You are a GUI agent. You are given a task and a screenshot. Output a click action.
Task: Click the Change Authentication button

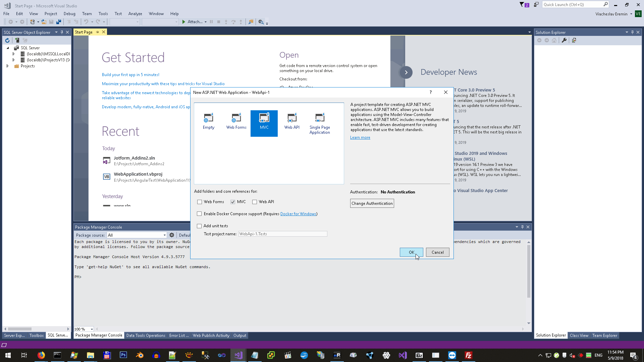tap(372, 203)
